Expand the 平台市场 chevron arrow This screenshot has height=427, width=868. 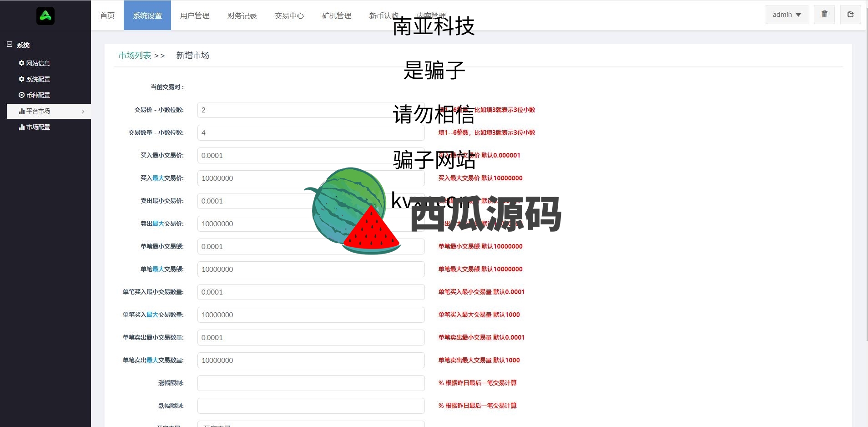[83, 112]
